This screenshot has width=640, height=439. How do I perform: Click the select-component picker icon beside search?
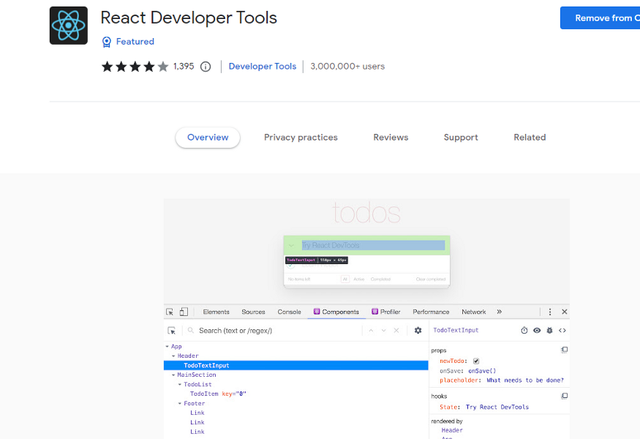(x=172, y=330)
